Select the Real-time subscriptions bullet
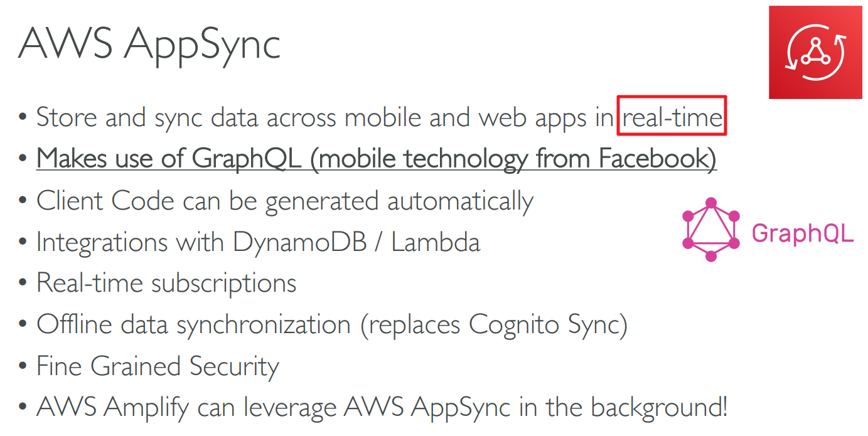 pyautogui.click(x=166, y=283)
